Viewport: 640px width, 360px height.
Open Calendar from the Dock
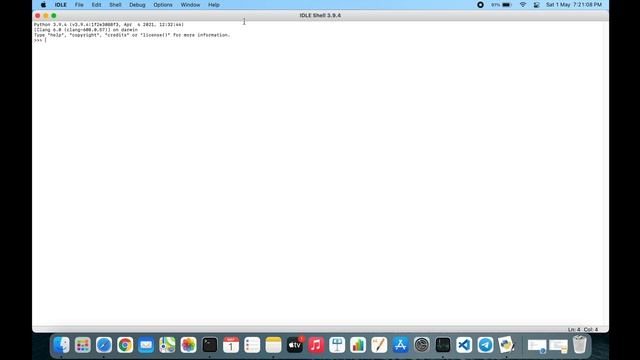(x=231, y=345)
